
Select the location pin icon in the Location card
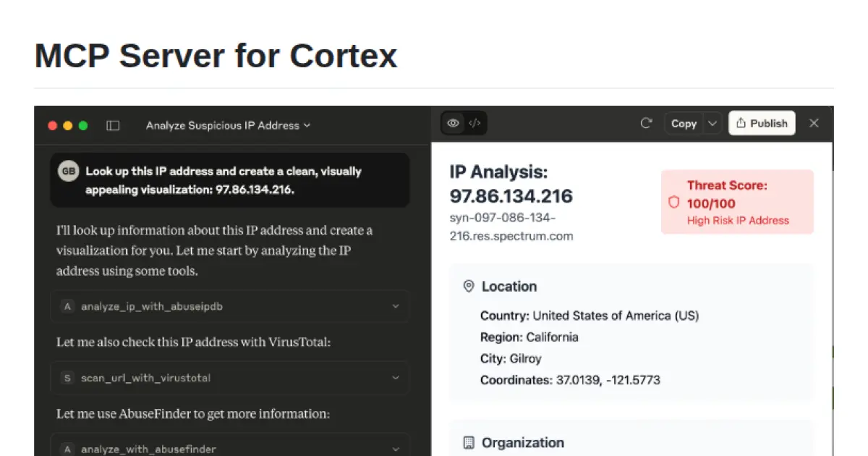coord(469,286)
